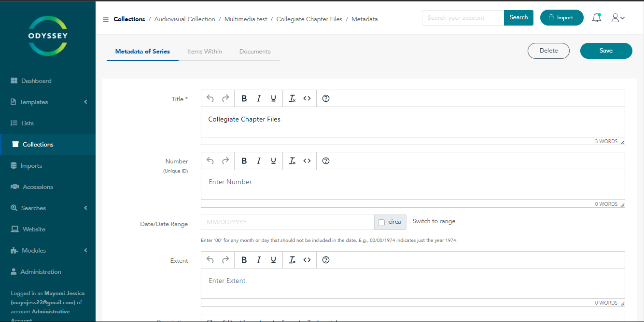The height and width of the screenshot is (322, 644).
Task: Open Website in sidebar
Action: tap(48, 229)
